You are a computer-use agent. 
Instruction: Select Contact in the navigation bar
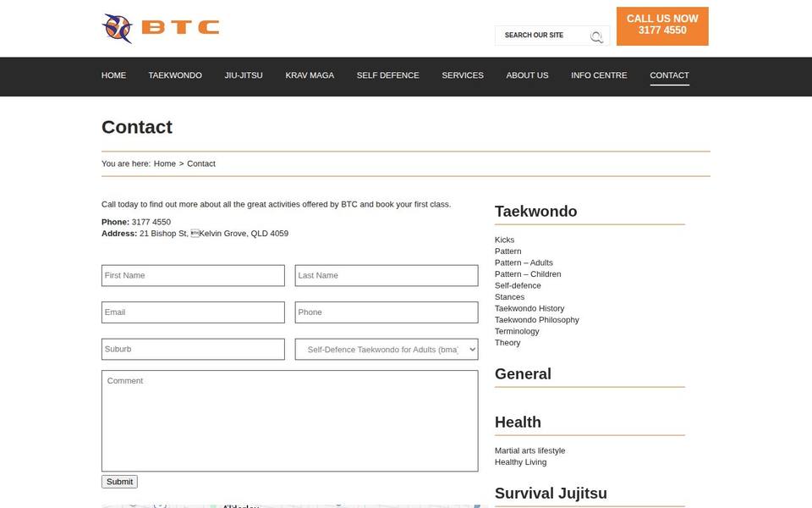point(670,75)
